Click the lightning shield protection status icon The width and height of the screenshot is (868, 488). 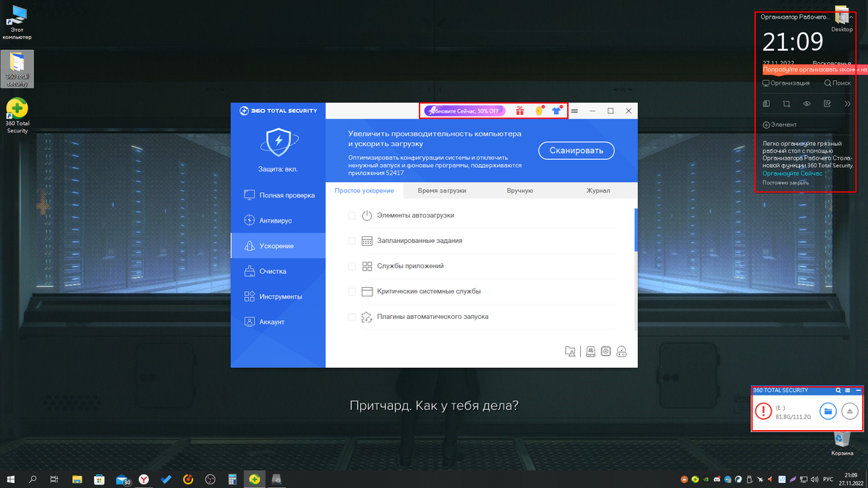278,141
